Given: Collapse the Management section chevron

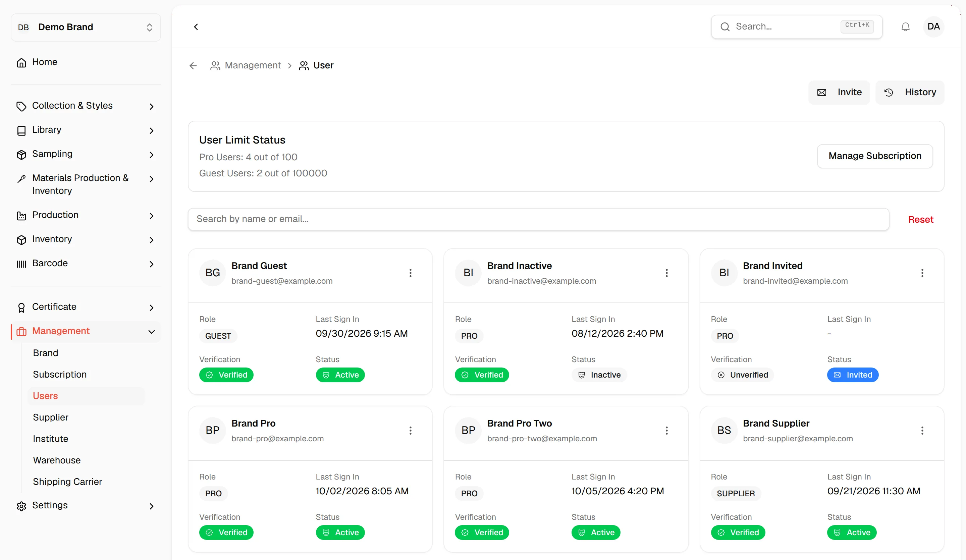Looking at the screenshot, I should (151, 332).
